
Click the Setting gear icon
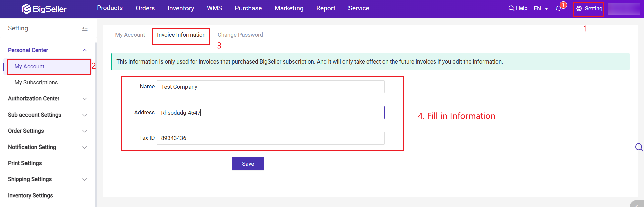tap(579, 9)
